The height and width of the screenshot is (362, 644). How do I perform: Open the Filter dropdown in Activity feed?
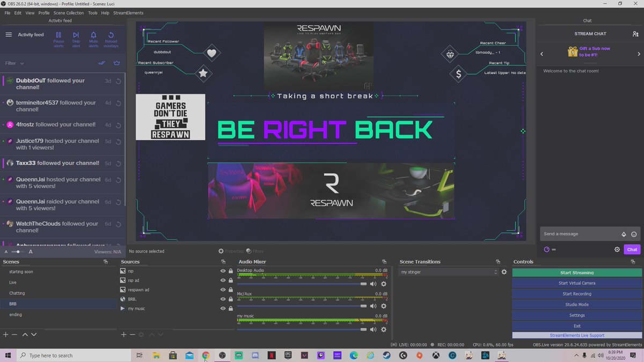click(14, 63)
